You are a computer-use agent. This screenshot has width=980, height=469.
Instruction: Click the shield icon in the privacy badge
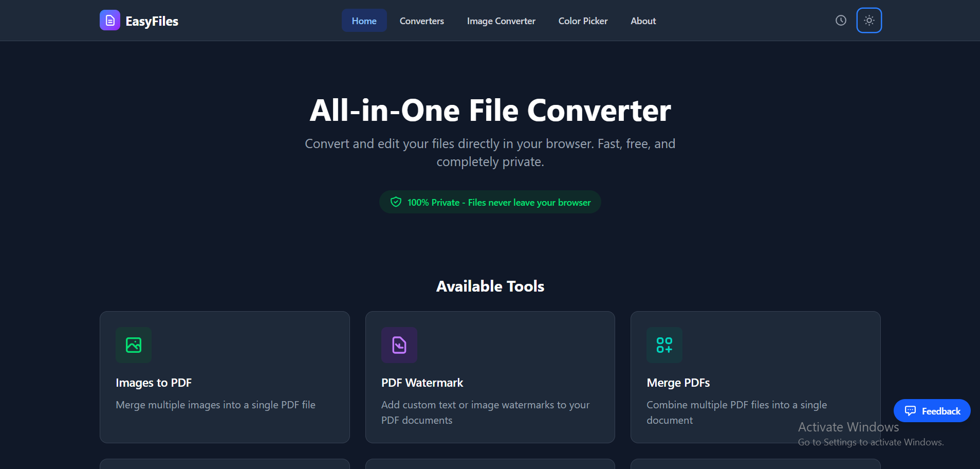click(396, 202)
